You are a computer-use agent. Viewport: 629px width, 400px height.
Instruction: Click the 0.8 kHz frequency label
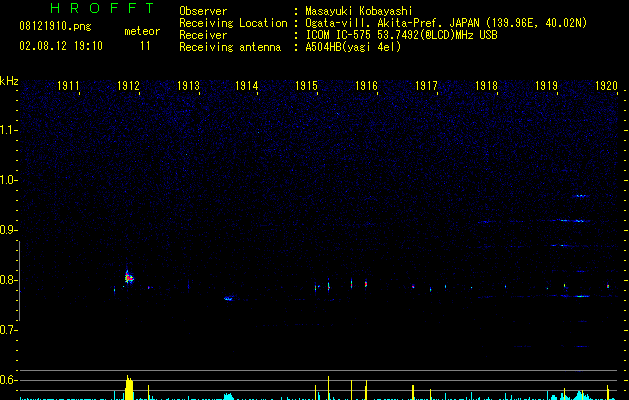click(x=8, y=280)
